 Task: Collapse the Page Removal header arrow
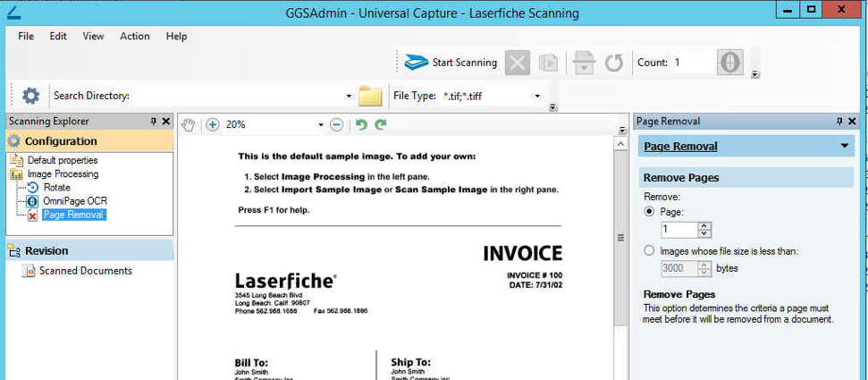click(x=844, y=147)
